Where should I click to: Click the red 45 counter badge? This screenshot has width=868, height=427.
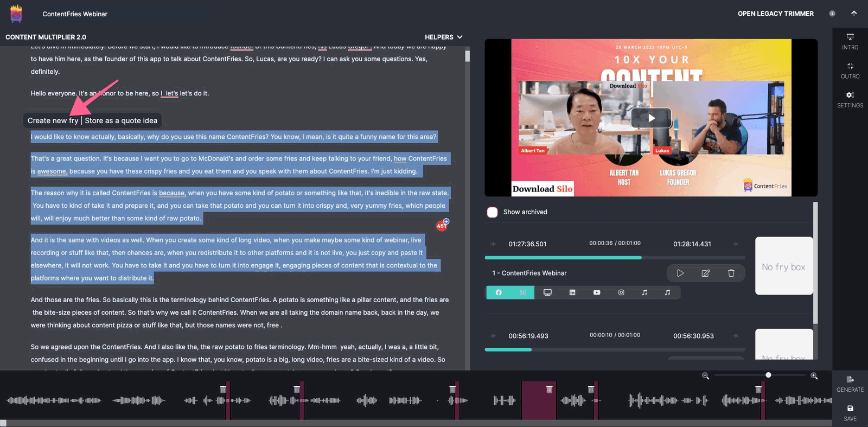pos(442,226)
